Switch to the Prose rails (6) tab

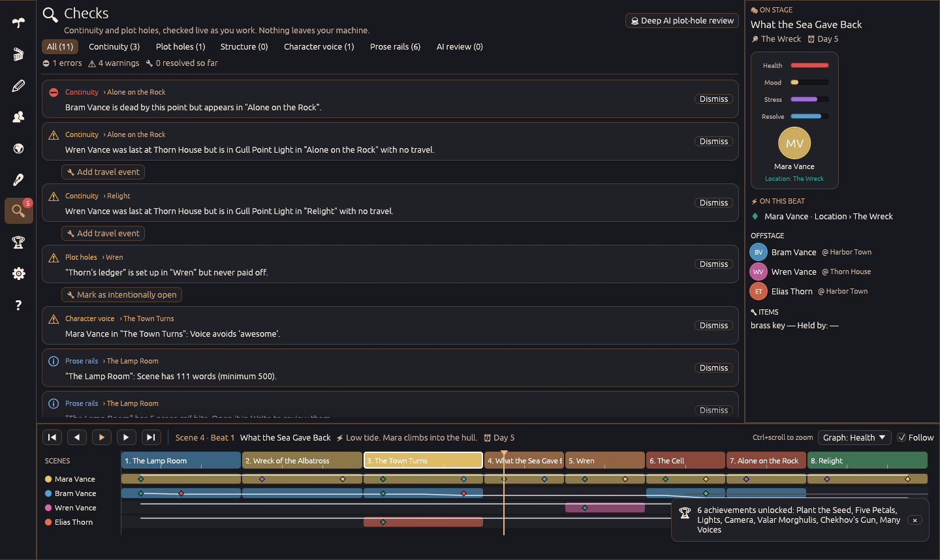[395, 46]
